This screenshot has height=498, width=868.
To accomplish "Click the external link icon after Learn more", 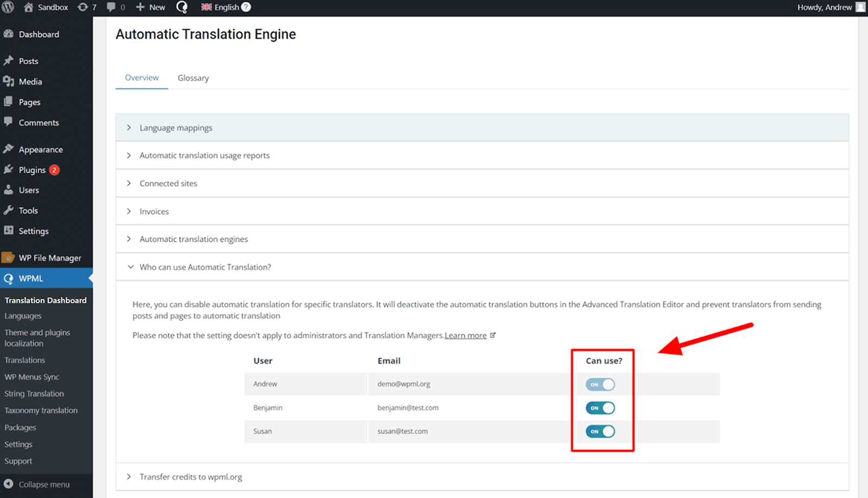I will click(493, 335).
